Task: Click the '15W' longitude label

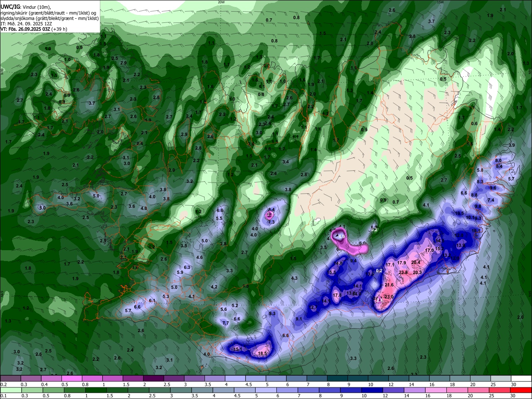Action: coord(440,2)
